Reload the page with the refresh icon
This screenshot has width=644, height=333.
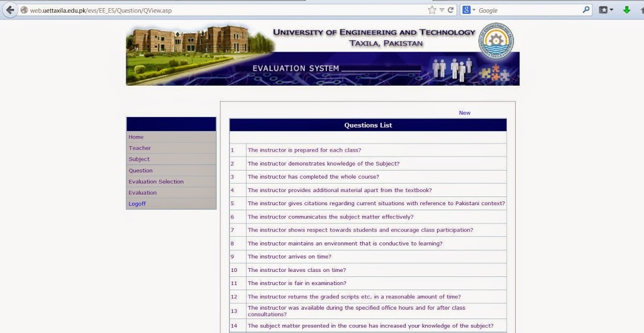[450, 10]
